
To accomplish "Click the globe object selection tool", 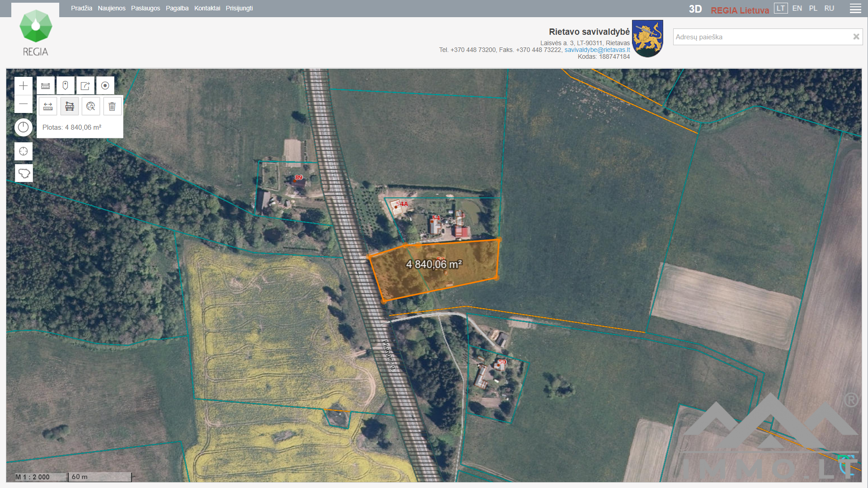I will (x=91, y=107).
